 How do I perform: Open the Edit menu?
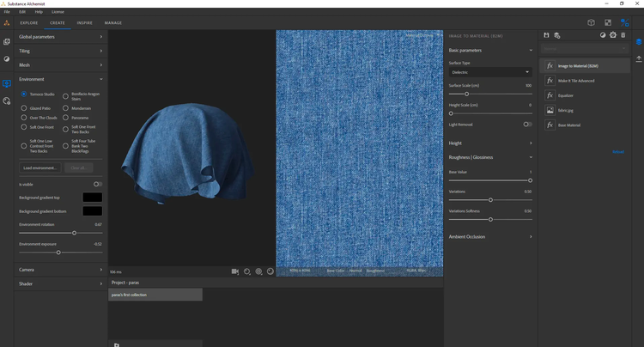pyautogui.click(x=22, y=12)
